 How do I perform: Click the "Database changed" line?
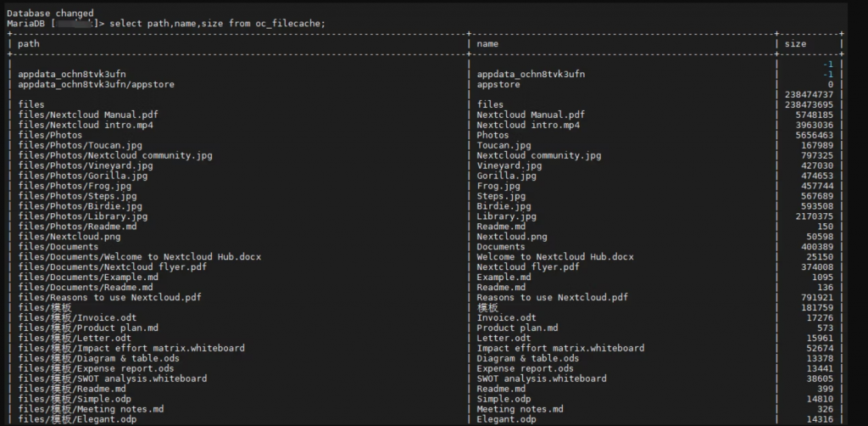50,14
